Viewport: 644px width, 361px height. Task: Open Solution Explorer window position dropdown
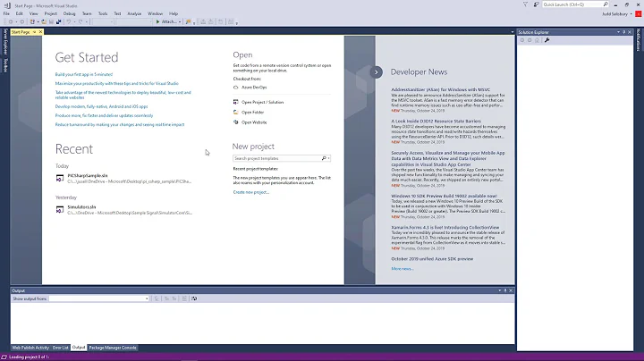[x=618, y=32]
